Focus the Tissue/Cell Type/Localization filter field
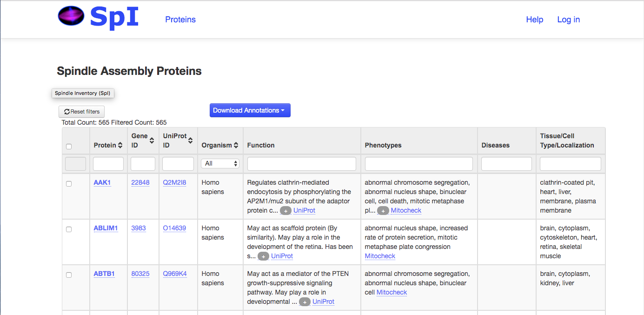 571,164
